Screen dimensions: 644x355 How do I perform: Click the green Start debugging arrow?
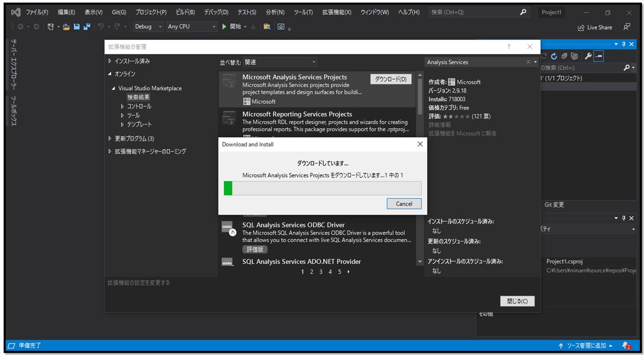click(x=224, y=26)
